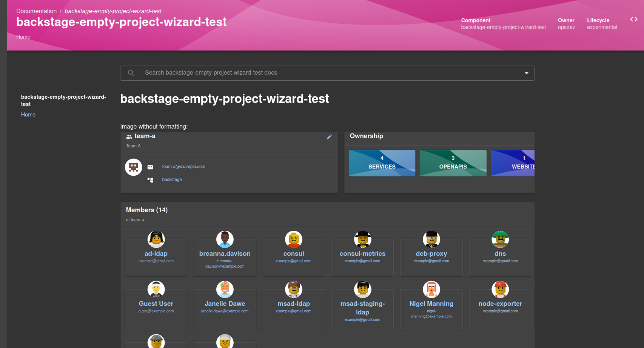Expand the 3 OPENAPIS ownership card
The width and height of the screenshot is (644, 348).
point(453,163)
